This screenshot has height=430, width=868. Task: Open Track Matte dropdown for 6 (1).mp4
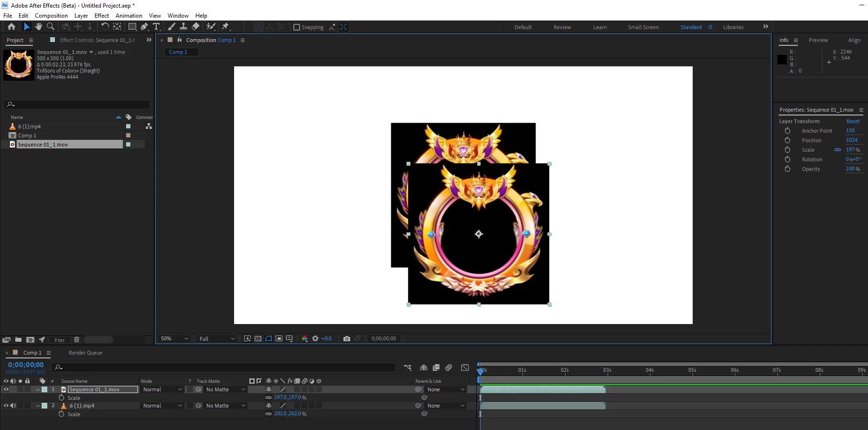[x=225, y=406]
